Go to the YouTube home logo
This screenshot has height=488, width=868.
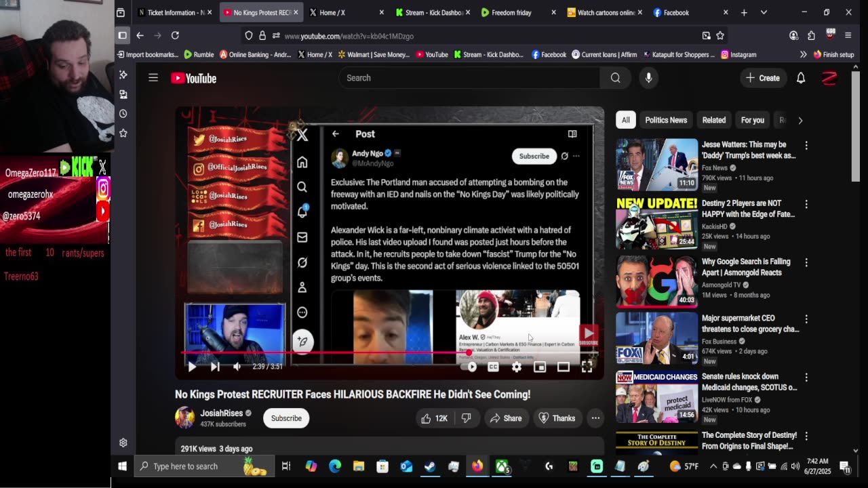pos(194,78)
